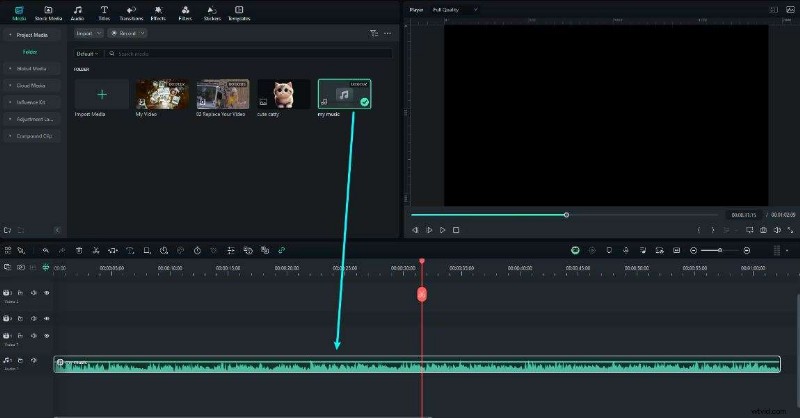Click the player progress slider handle

point(566,215)
